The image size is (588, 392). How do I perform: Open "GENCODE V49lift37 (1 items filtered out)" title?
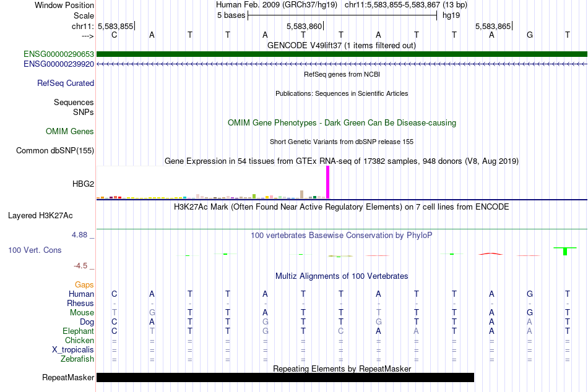(342, 45)
